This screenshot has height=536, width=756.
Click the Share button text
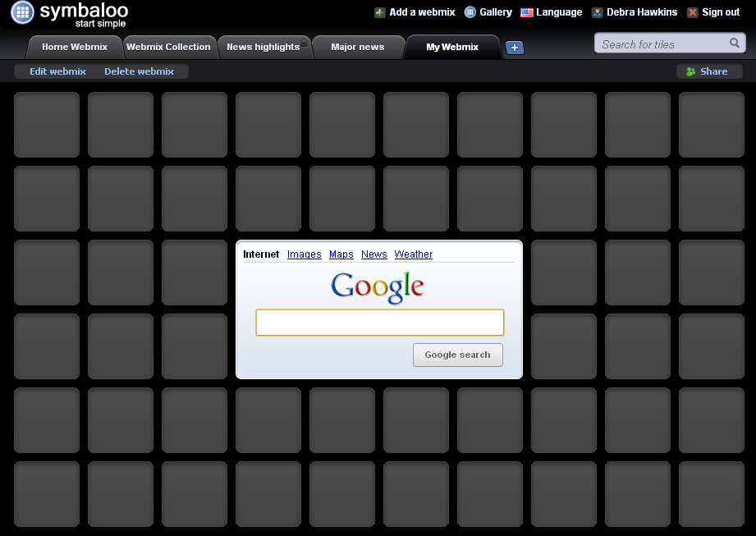(x=713, y=71)
